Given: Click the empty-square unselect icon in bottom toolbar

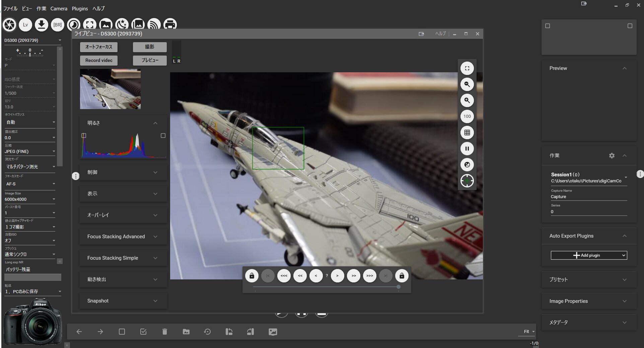Looking at the screenshot, I should point(122,332).
